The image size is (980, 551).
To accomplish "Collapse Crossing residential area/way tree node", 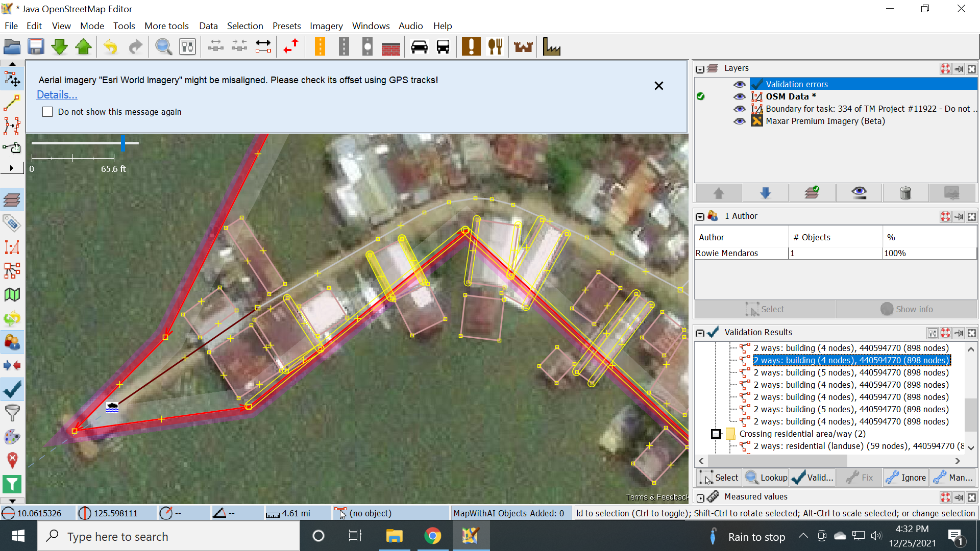I will coord(716,434).
